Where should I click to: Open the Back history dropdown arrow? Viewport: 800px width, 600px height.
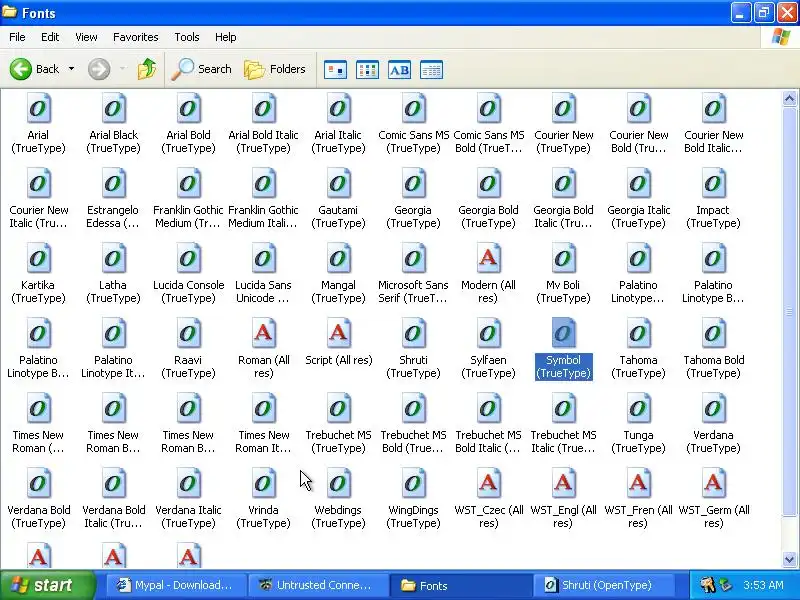pyautogui.click(x=71, y=69)
